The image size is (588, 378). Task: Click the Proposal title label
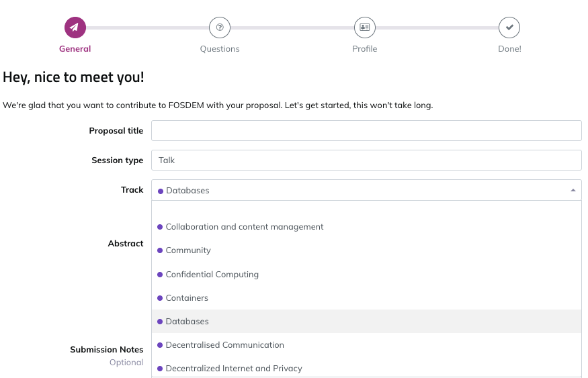point(116,131)
